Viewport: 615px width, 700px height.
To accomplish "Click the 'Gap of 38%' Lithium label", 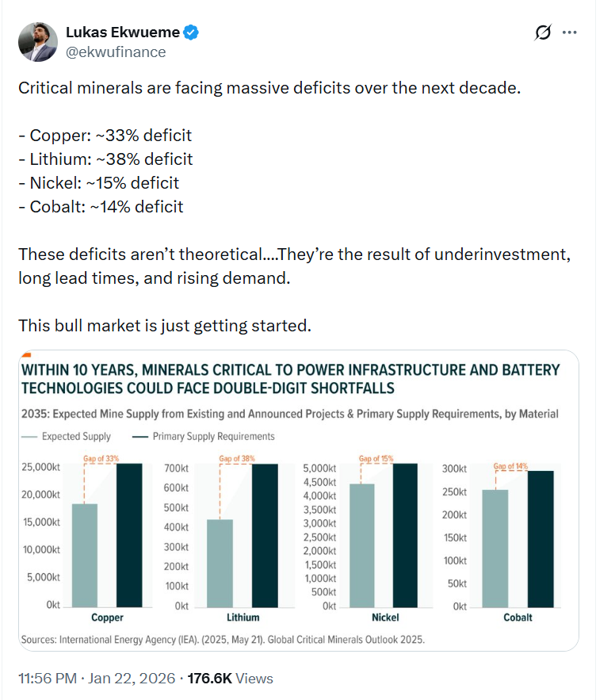I will tap(236, 459).
